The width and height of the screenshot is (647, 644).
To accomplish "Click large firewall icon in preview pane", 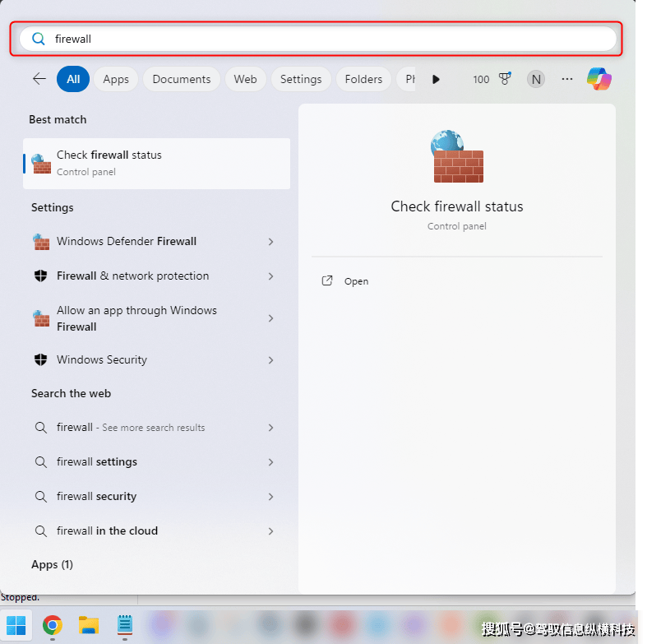I will coord(457,156).
